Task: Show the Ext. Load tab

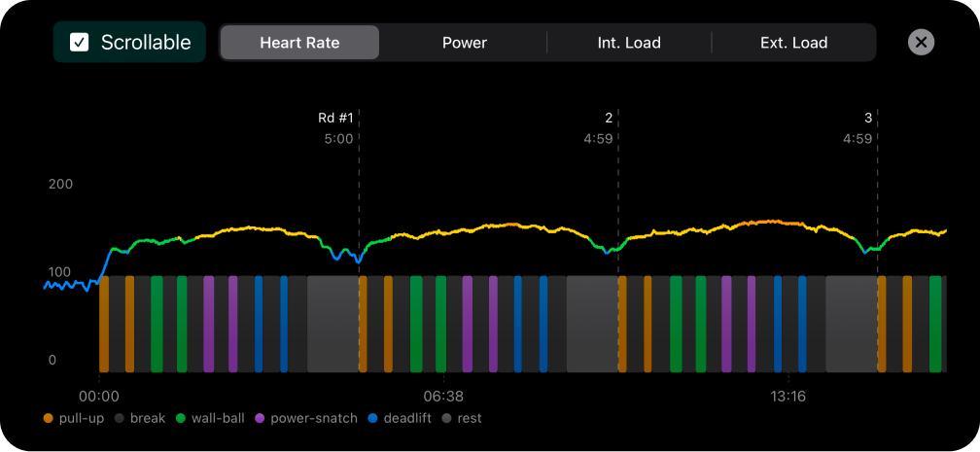Action: point(794,43)
